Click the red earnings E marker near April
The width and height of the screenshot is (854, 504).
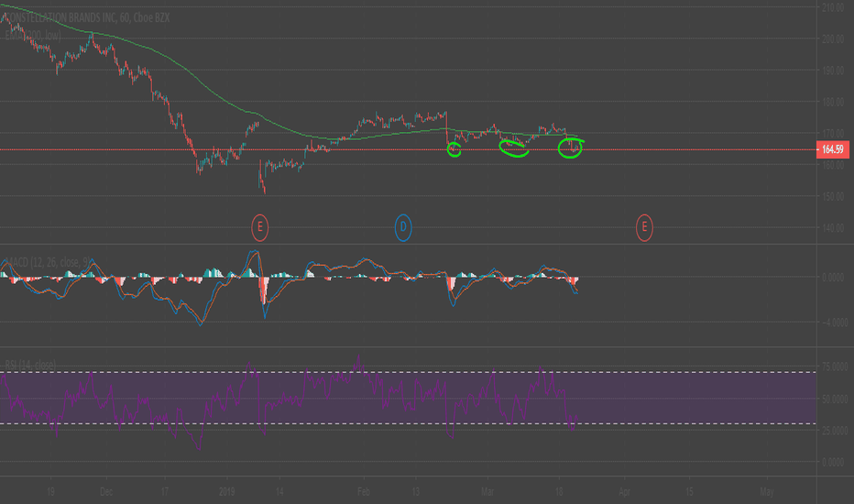click(x=644, y=227)
